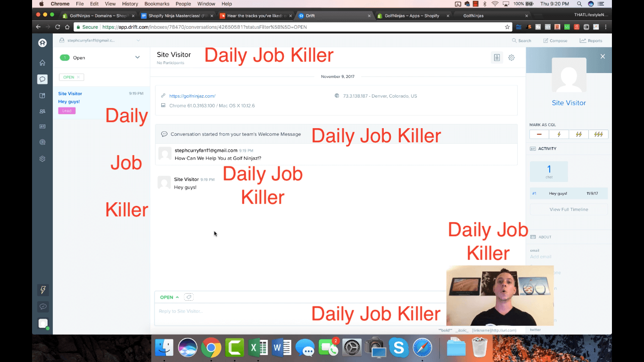
Task: Click the visitor profile card icon in header
Action: (x=497, y=58)
